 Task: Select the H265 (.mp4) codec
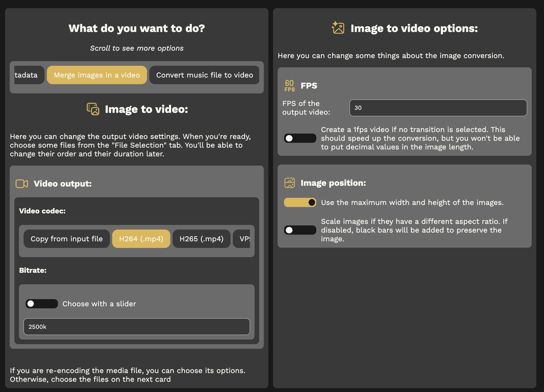202,239
